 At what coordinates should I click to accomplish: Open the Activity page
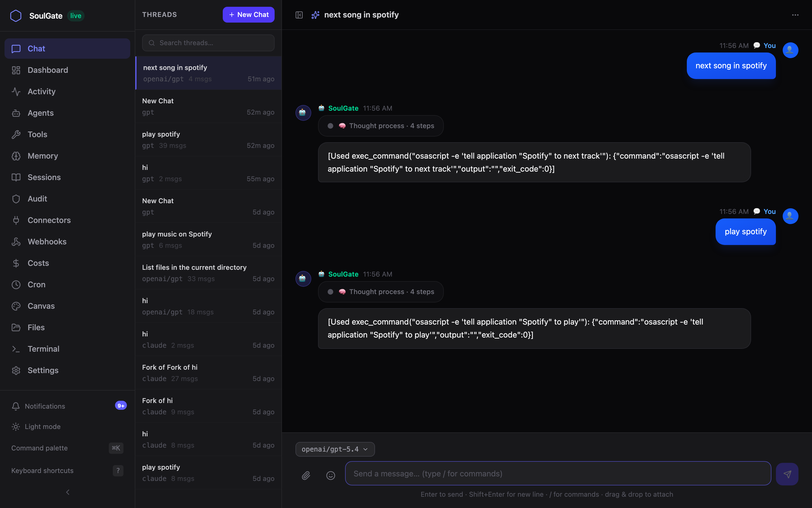[x=67, y=92]
